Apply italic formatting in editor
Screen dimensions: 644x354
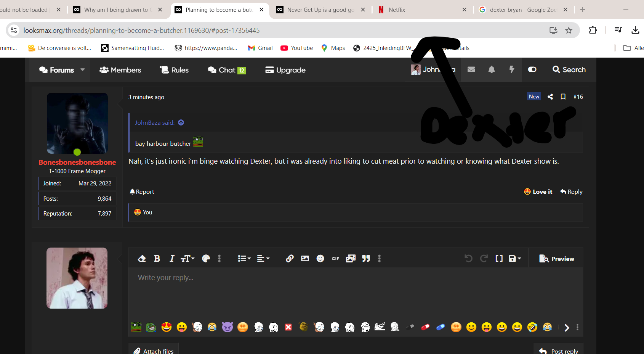pyautogui.click(x=172, y=259)
